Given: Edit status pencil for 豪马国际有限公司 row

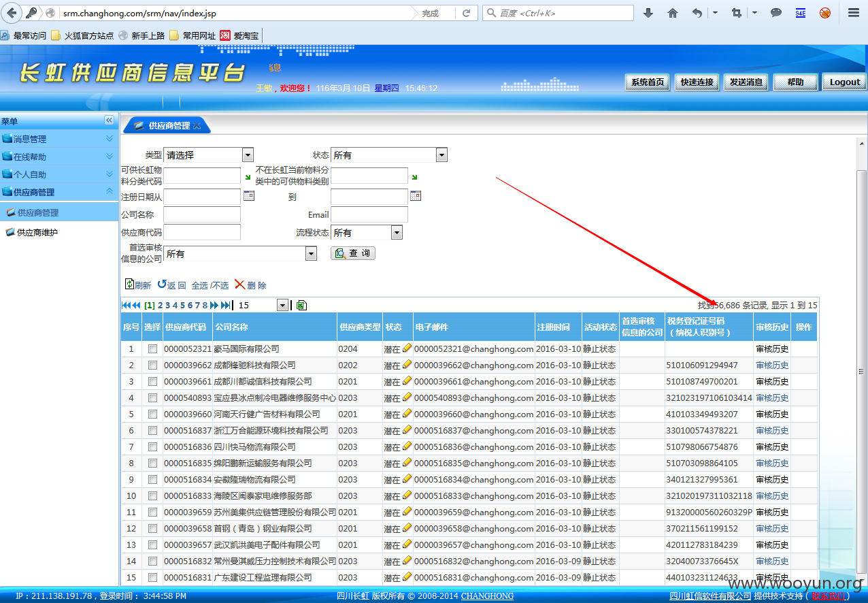Looking at the screenshot, I should 407,348.
